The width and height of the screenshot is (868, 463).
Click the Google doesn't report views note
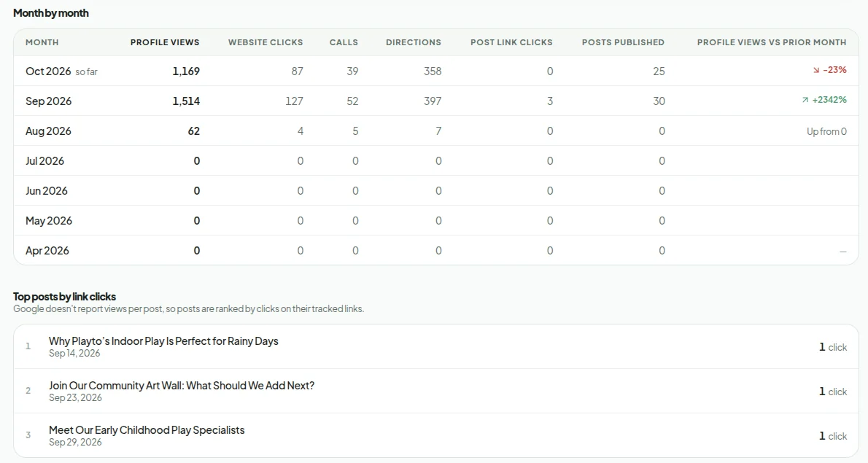pos(189,308)
